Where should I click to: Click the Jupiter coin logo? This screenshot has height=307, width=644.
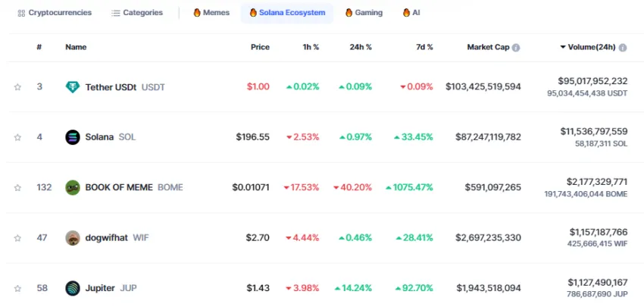click(73, 288)
